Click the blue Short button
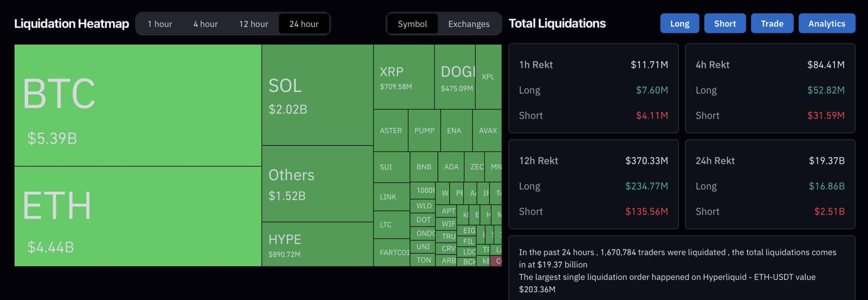This screenshot has width=868, height=300. click(x=725, y=23)
